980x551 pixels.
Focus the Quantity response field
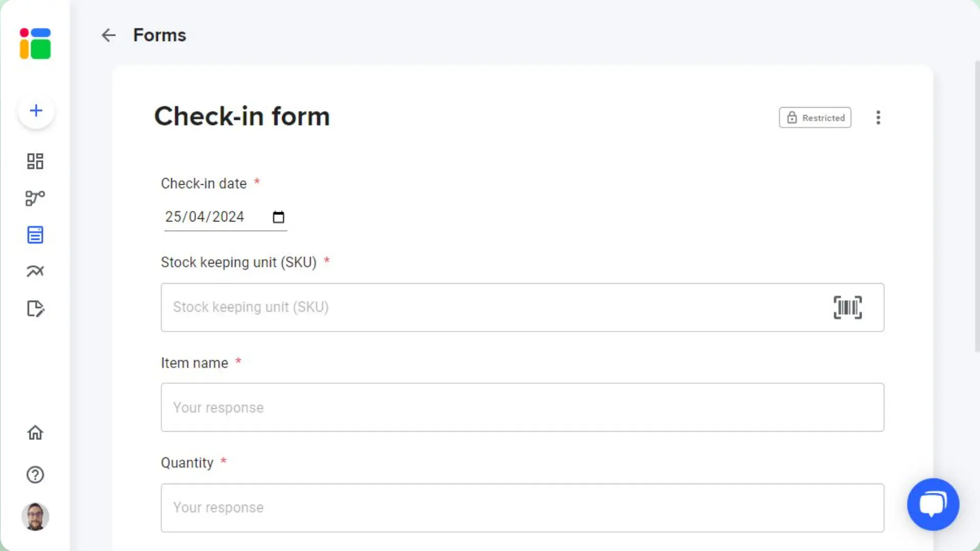point(522,508)
